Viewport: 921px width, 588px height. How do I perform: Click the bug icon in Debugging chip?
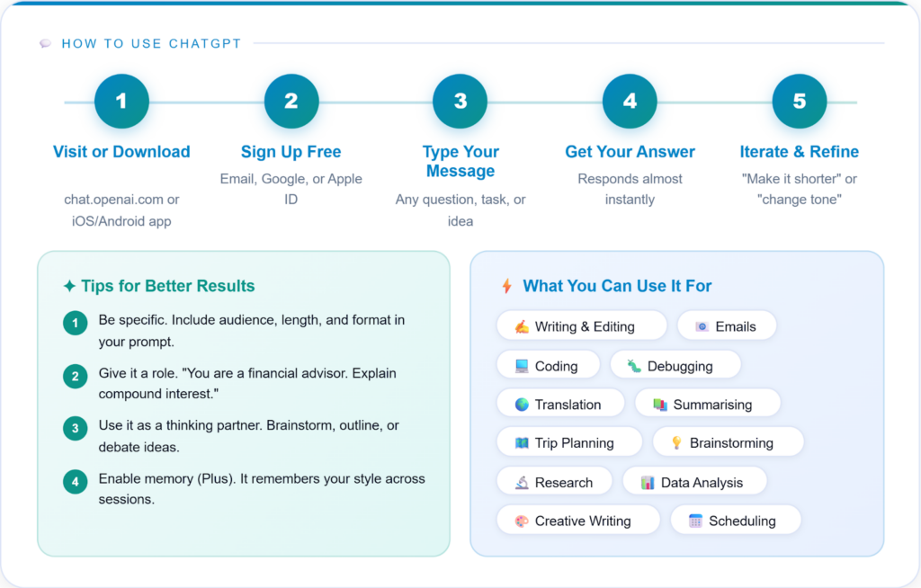pyautogui.click(x=635, y=366)
